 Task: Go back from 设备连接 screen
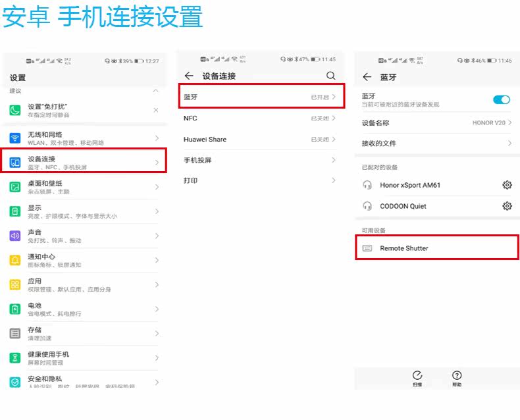[x=189, y=76]
